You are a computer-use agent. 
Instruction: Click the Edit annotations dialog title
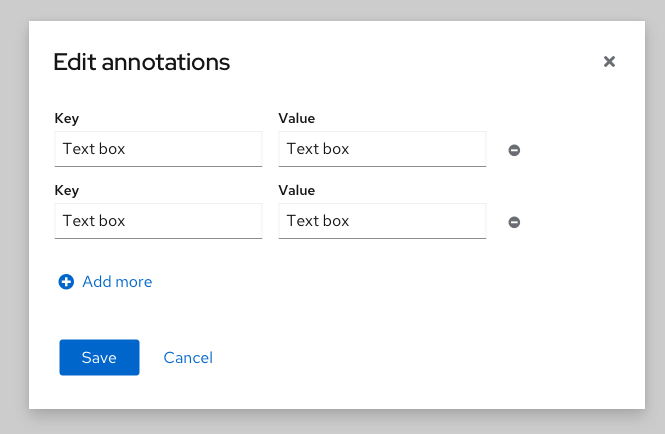point(141,62)
